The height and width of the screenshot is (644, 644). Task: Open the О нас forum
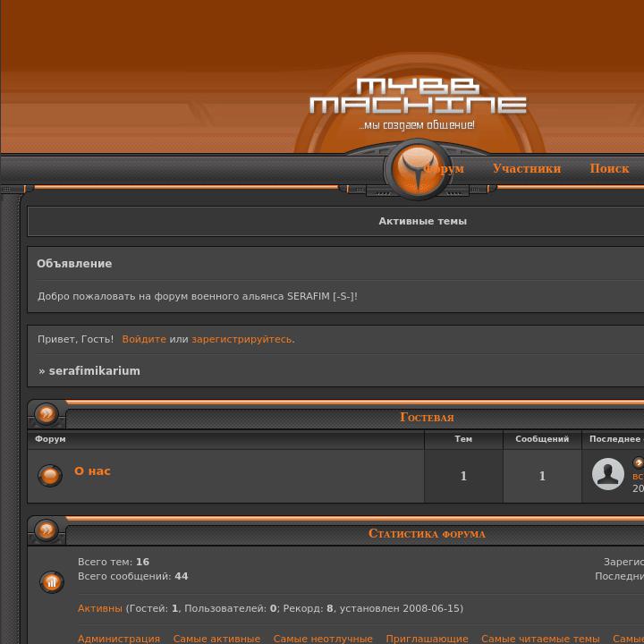92,471
